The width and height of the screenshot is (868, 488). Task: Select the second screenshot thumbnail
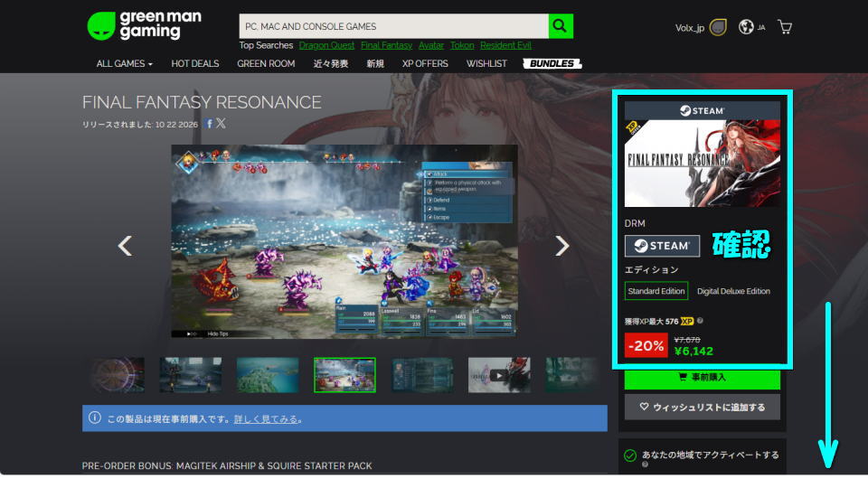click(x=191, y=374)
